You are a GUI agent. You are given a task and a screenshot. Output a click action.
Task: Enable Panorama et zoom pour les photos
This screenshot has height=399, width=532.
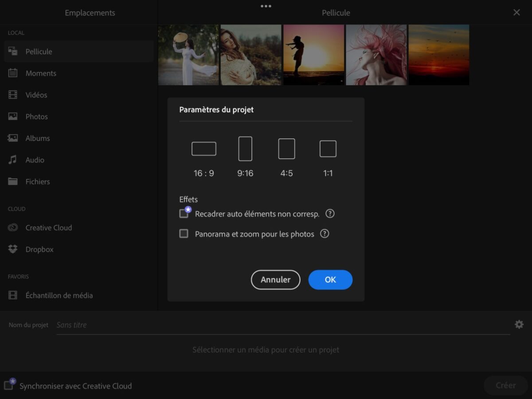184,234
